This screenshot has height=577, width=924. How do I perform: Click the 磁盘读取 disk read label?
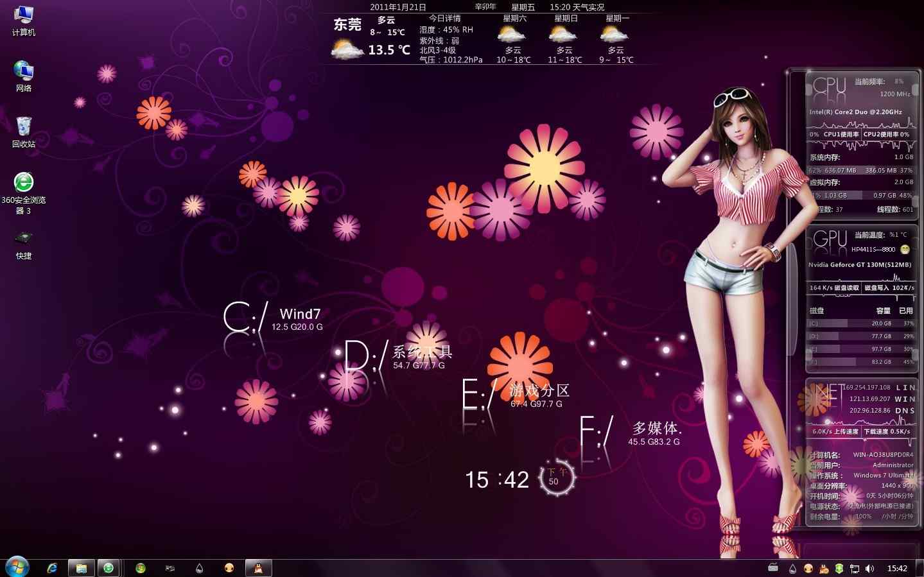tap(846, 288)
